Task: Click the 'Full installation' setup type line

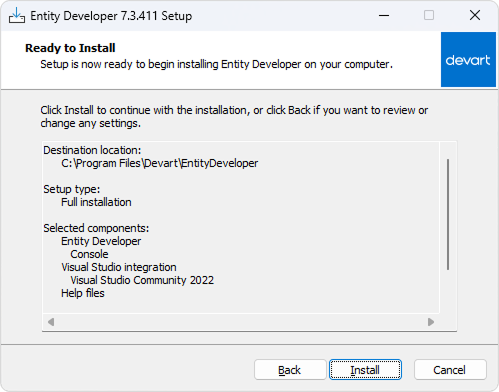Action: click(x=96, y=202)
